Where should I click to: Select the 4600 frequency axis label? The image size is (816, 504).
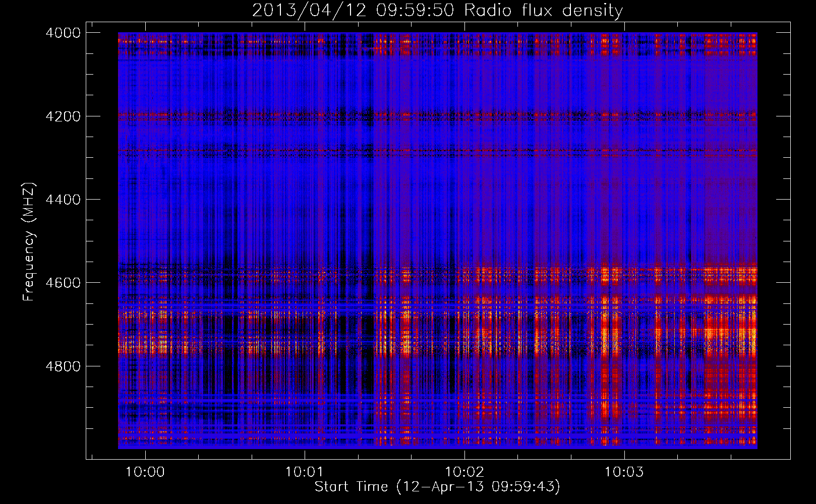(x=63, y=283)
